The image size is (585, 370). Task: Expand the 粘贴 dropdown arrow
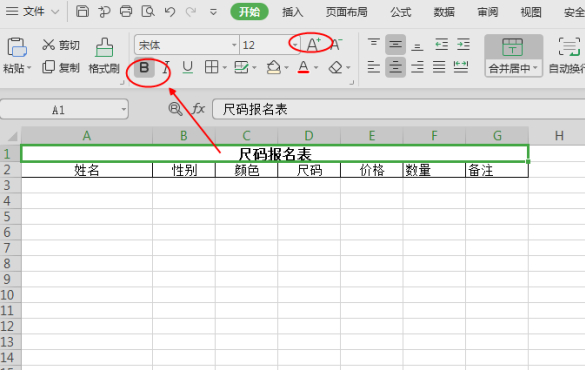[x=29, y=68]
